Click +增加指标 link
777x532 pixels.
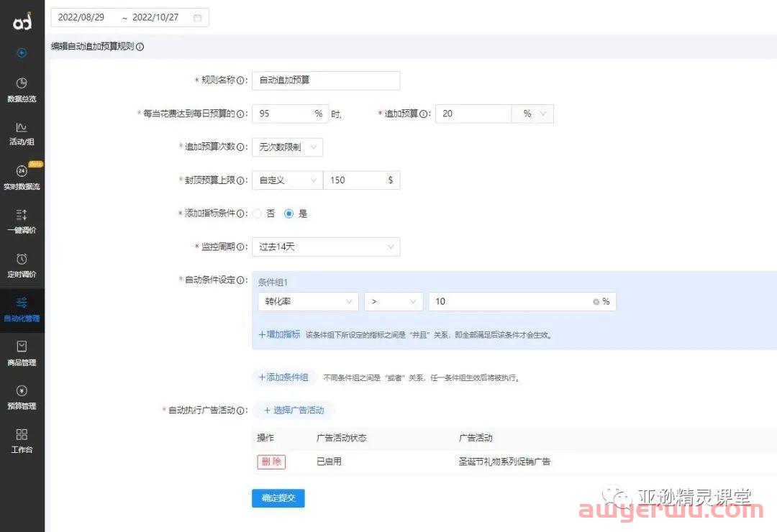click(279, 335)
